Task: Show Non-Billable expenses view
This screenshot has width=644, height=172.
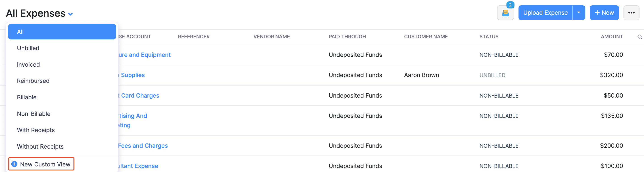Action: click(33, 114)
